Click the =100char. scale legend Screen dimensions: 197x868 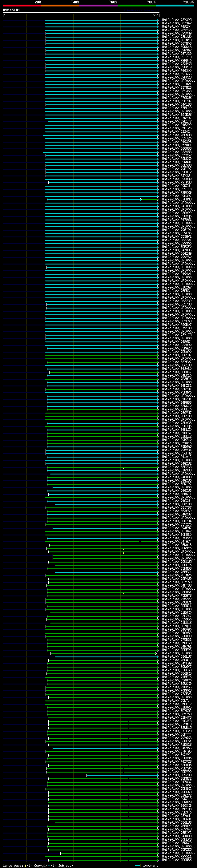click(147, 866)
